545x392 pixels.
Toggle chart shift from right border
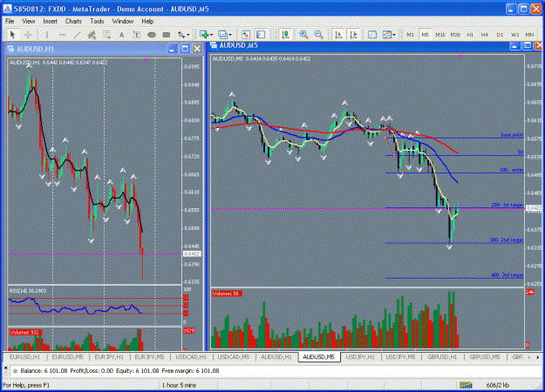pos(353,35)
